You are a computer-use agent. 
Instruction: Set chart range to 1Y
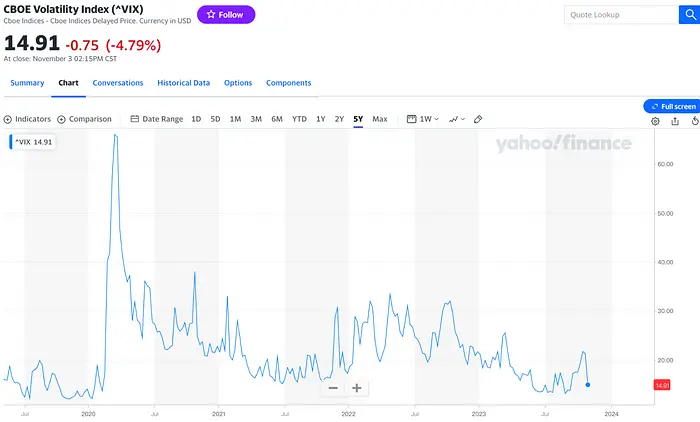coord(321,119)
